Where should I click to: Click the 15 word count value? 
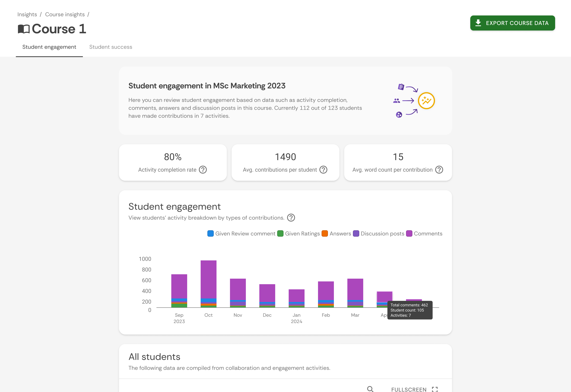coord(398,157)
